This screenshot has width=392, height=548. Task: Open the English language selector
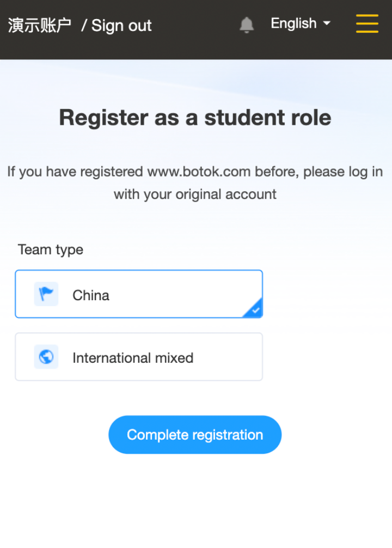[x=301, y=23]
